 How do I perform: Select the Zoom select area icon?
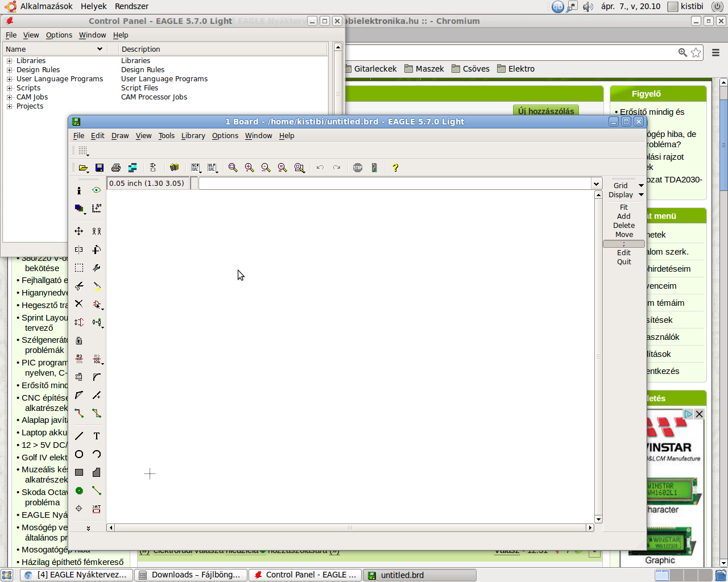tap(300, 168)
